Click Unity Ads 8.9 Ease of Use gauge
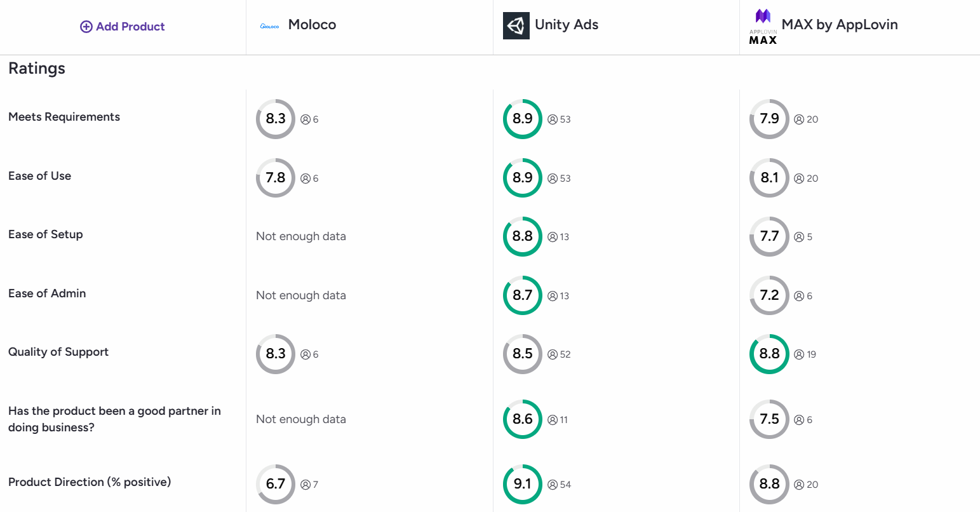 point(523,178)
